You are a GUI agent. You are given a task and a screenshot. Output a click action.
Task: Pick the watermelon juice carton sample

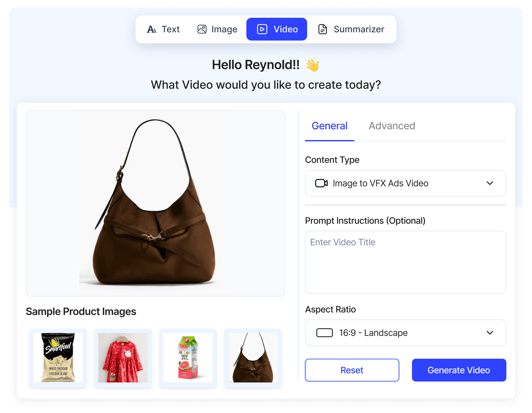(x=188, y=357)
